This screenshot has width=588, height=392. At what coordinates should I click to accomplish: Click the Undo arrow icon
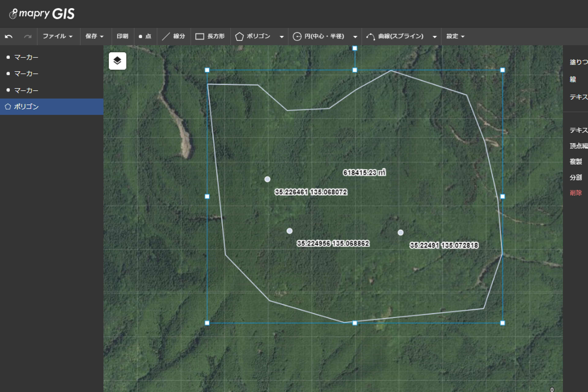coord(9,36)
